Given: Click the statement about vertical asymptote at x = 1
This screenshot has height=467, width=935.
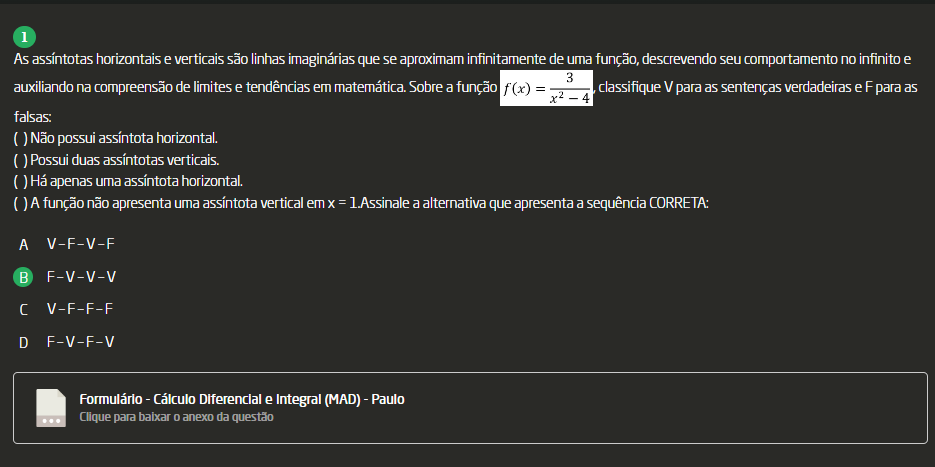Looking at the screenshot, I should pos(190,203).
